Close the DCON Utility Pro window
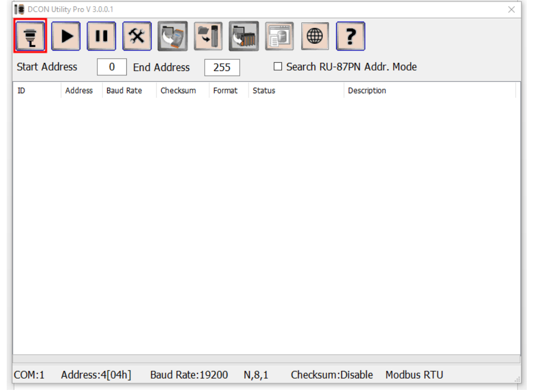 (x=511, y=9)
